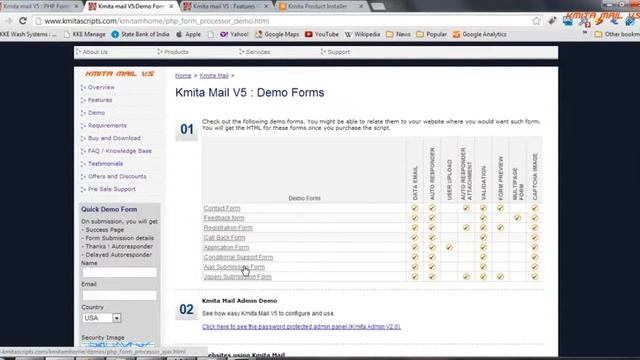Open the Google Analytics bookmark
This screenshot has height=360, width=640.
[480, 34]
